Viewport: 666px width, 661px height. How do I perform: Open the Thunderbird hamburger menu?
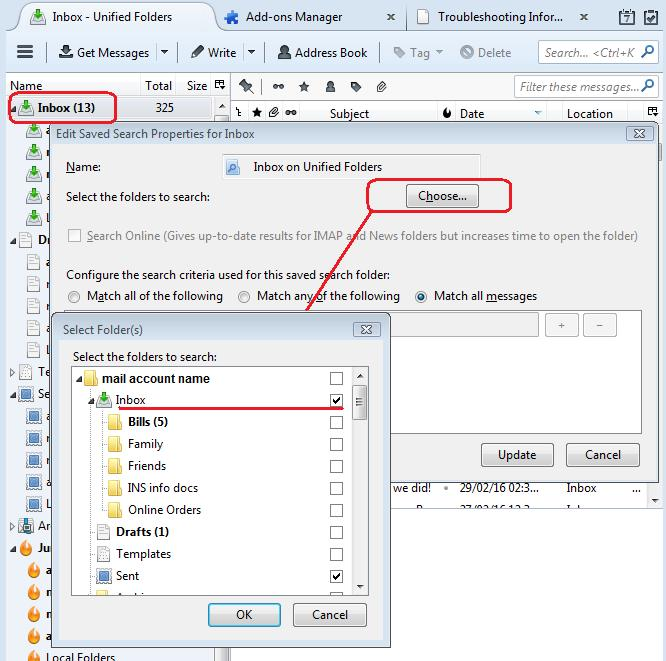(25, 52)
